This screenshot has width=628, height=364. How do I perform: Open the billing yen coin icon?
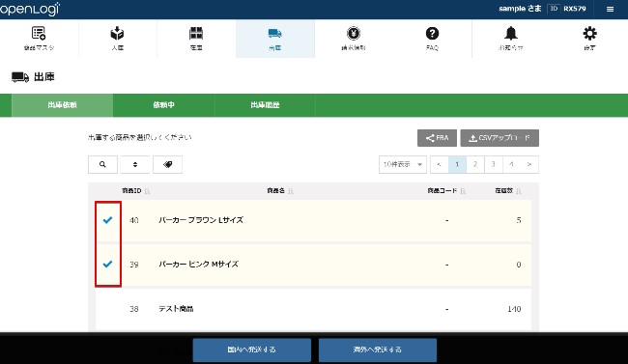point(354,33)
